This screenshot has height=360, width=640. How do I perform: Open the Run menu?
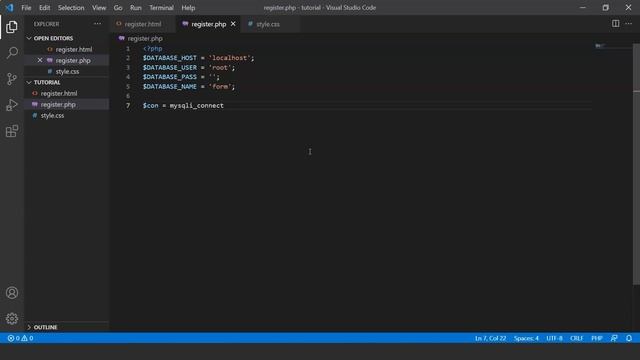click(x=136, y=8)
